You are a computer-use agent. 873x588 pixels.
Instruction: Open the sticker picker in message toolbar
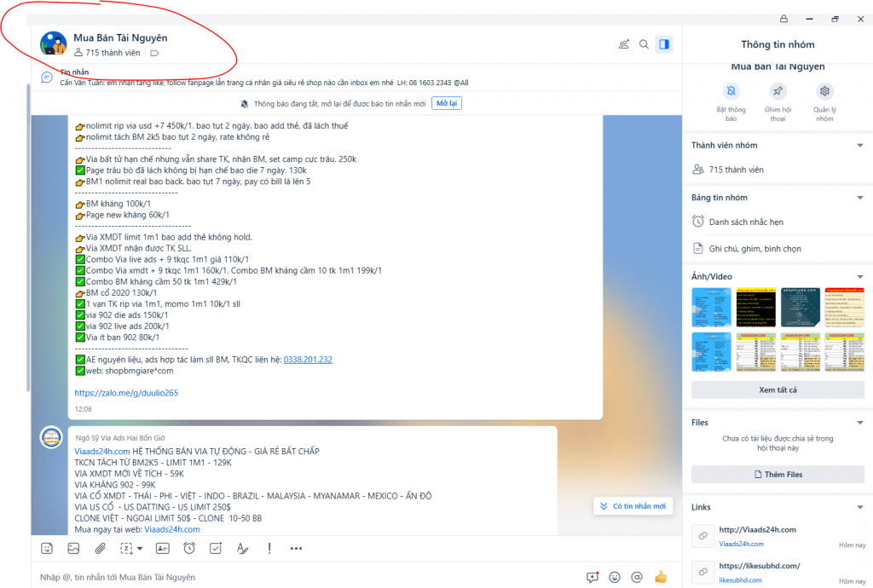[x=47, y=548]
